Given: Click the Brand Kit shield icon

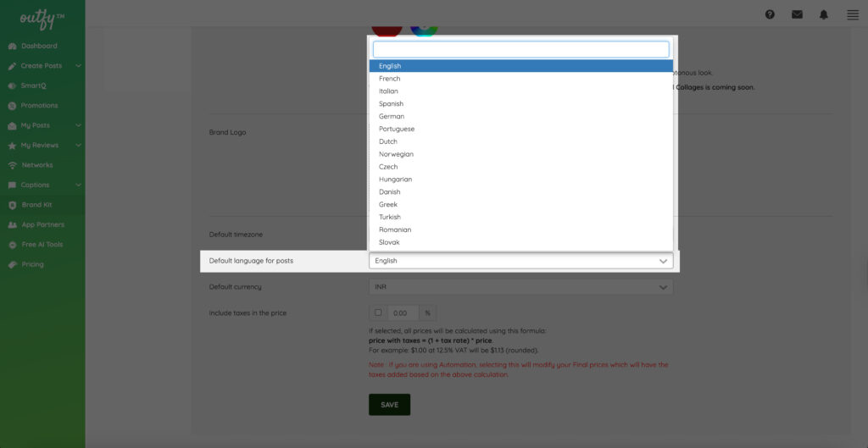Looking at the screenshot, I should tap(12, 205).
